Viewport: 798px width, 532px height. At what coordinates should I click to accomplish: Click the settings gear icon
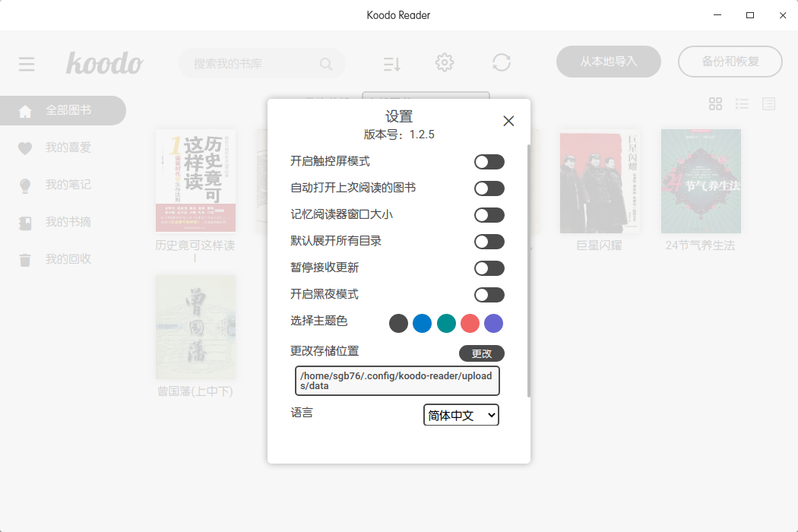445,63
